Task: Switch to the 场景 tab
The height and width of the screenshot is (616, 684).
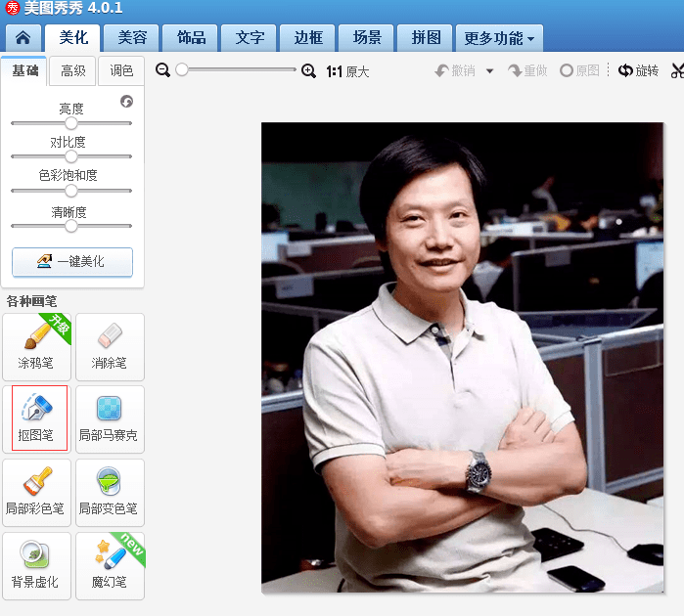Action: click(367, 38)
